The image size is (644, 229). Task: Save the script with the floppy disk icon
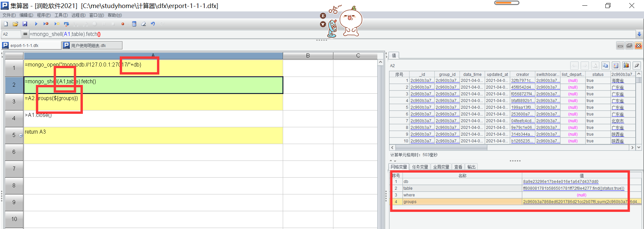[25, 24]
